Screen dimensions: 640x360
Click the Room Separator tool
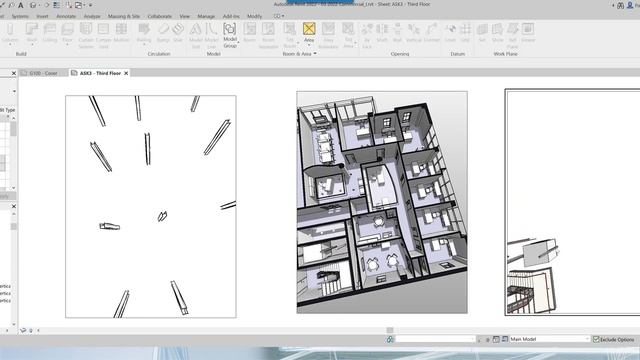coord(268,36)
